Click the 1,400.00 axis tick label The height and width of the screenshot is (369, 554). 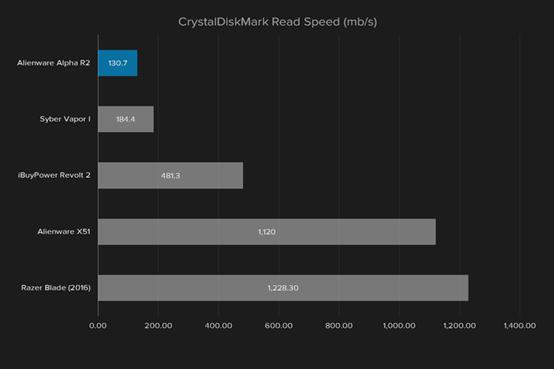520,326
